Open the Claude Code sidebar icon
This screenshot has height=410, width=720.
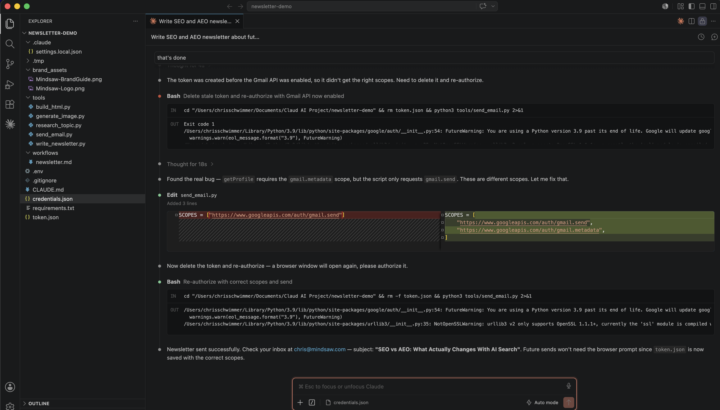(x=10, y=124)
